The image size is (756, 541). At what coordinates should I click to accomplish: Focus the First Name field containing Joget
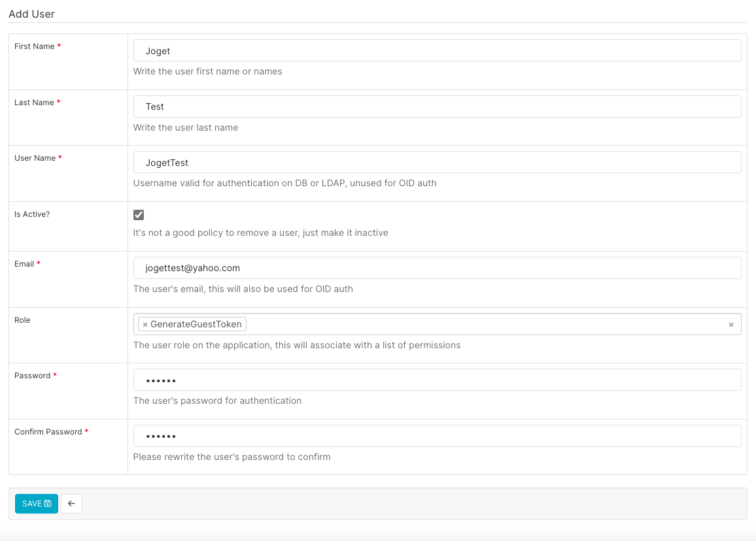click(x=437, y=51)
